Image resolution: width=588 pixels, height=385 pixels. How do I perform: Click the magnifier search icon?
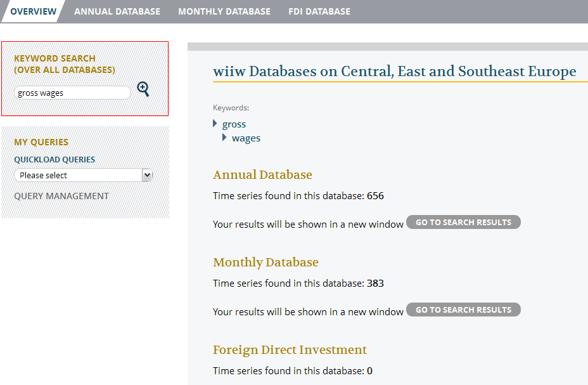tap(143, 89)
